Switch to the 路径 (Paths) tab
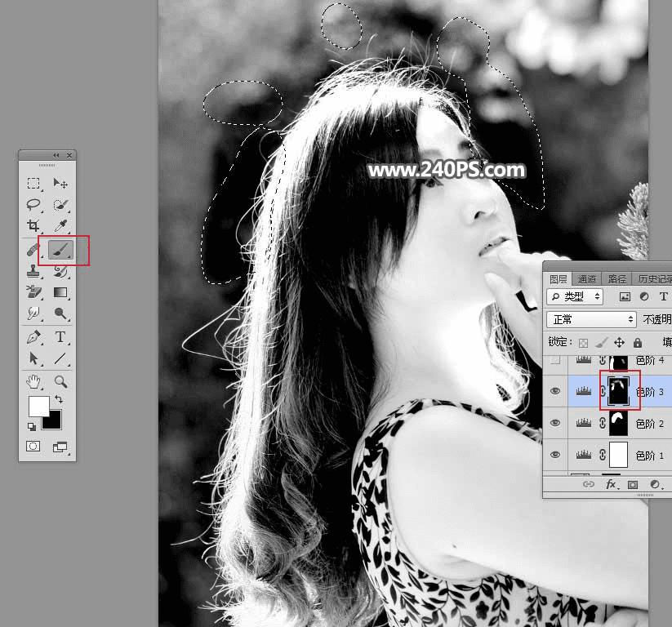Viewport: 672px width, 627px height. point(616,279)
